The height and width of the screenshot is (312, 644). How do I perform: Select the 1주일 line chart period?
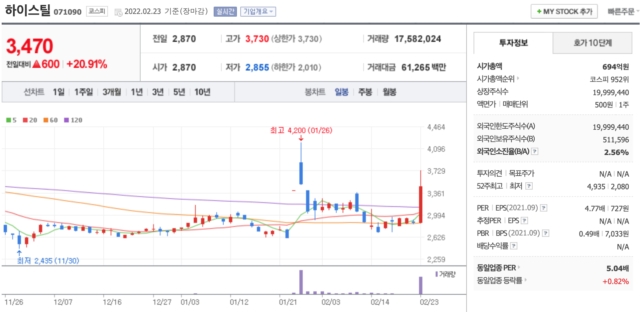[83, 92]
